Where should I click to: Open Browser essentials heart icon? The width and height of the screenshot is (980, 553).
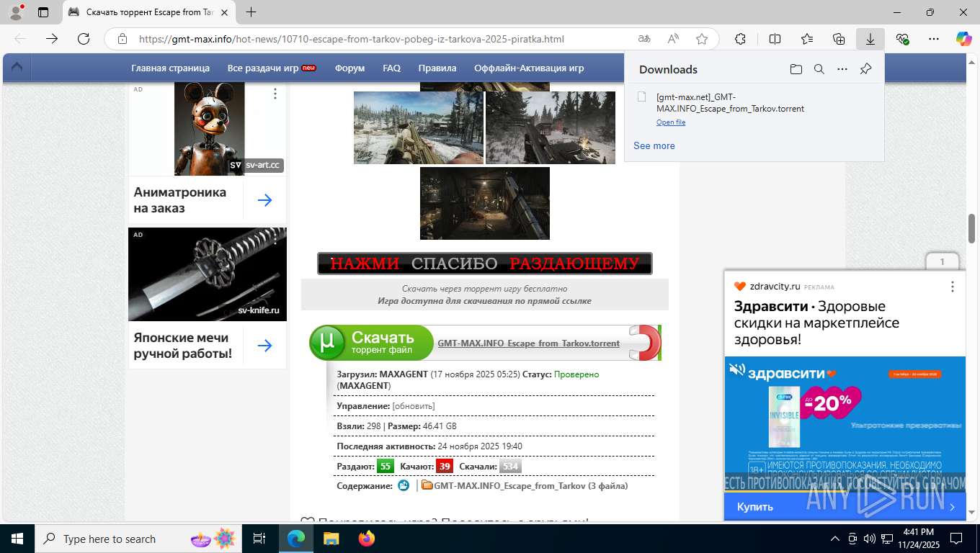pos(902,39)
